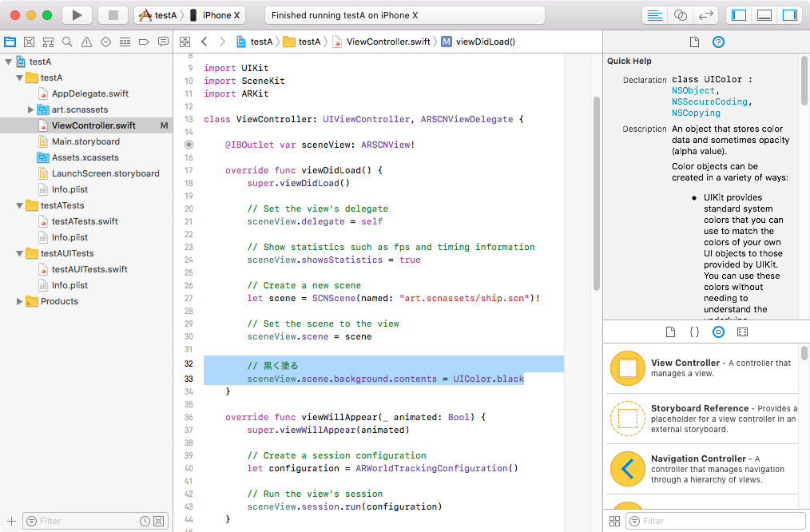Show the Media library
Screen dimensions: 810x532
(x=742, y=332)
